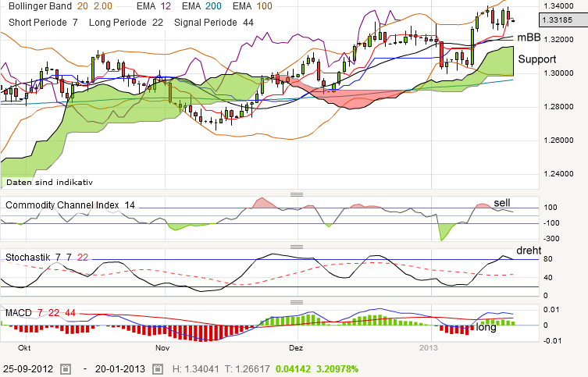Image resolution: width=588 pixels, height=377 pixels.
Task: Click the end date 20-01-2013
Action: point(120,369)
